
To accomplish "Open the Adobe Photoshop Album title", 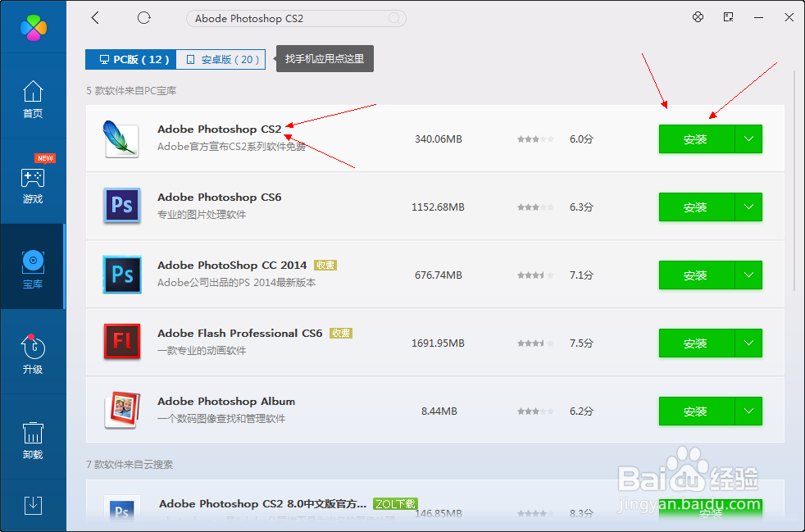I will 226,401.
